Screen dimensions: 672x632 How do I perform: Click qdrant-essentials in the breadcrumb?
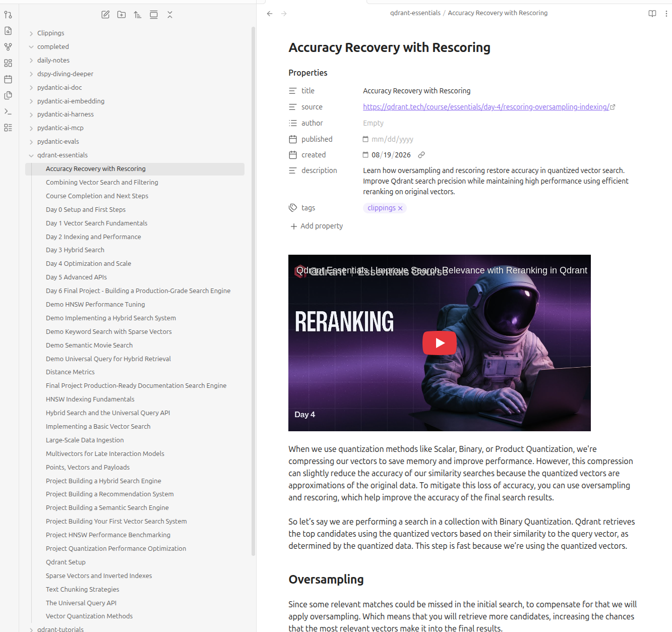tap(415, 13)
